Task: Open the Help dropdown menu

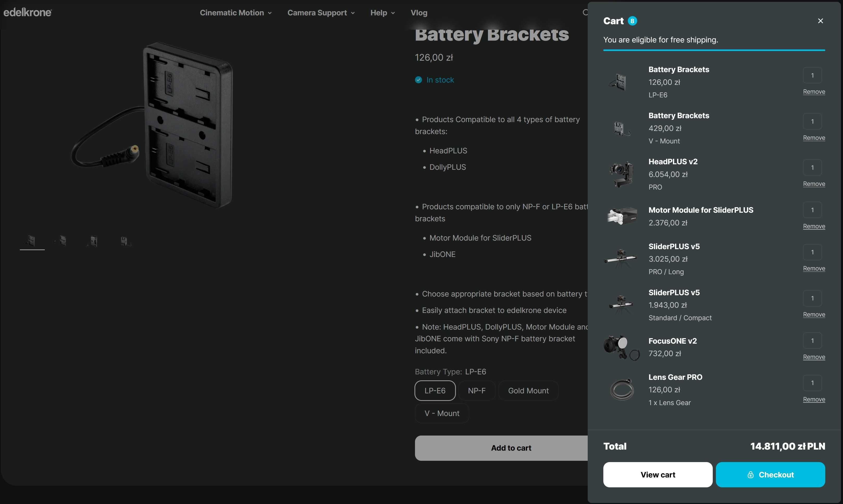Action: 383,13
